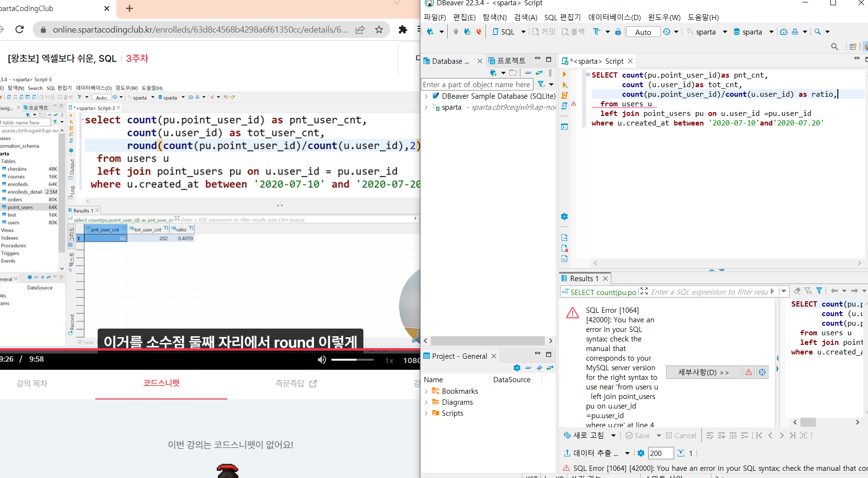This screenshot has width=868, height=478.
Task: Open the DBeaver dashboard gauge icon
Action: [x=784, y=32]
